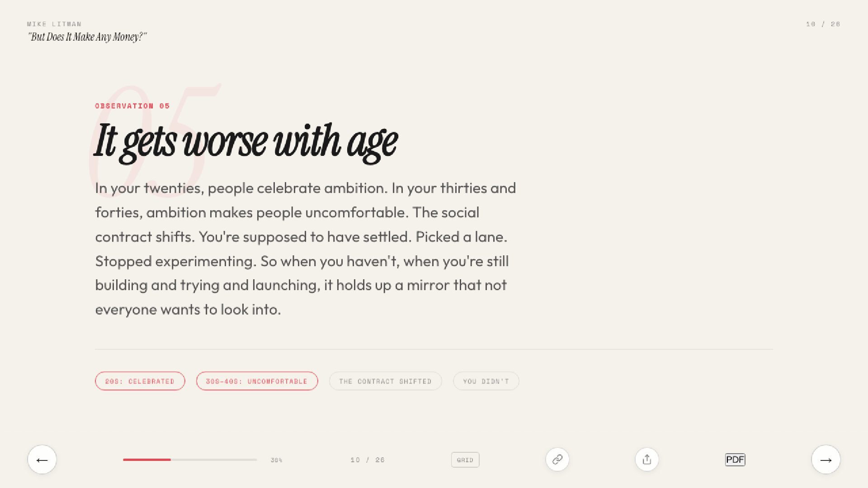Viewport: 868px width, 488px height.
Task: Click the bottom 10 / 26 slide counter
Action: tap(368, 460)
